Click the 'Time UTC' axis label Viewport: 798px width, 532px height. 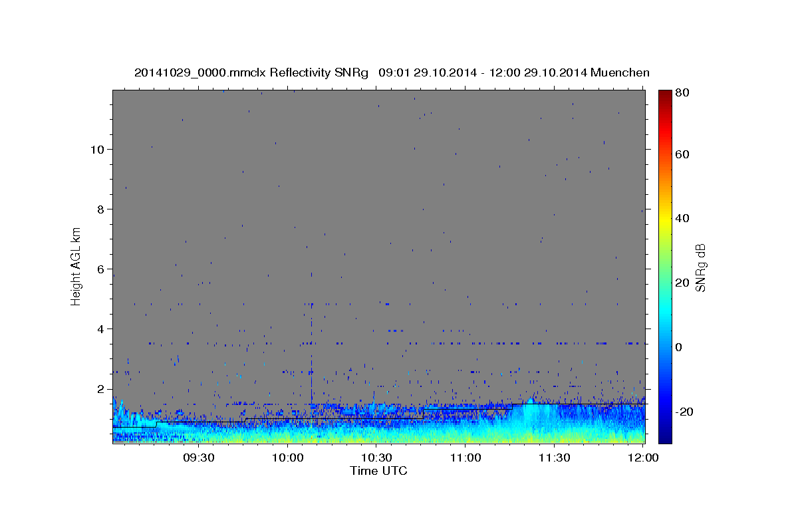pos(378,471)
